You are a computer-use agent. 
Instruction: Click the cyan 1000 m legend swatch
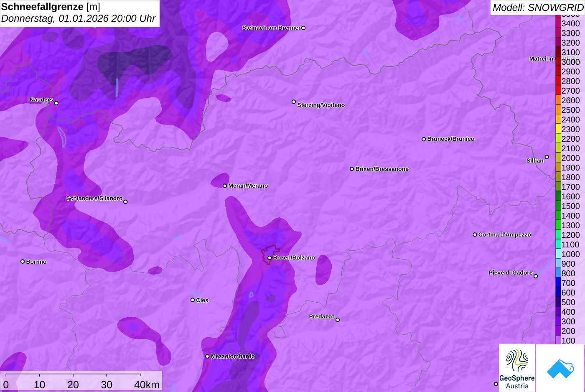pos(558,254)
